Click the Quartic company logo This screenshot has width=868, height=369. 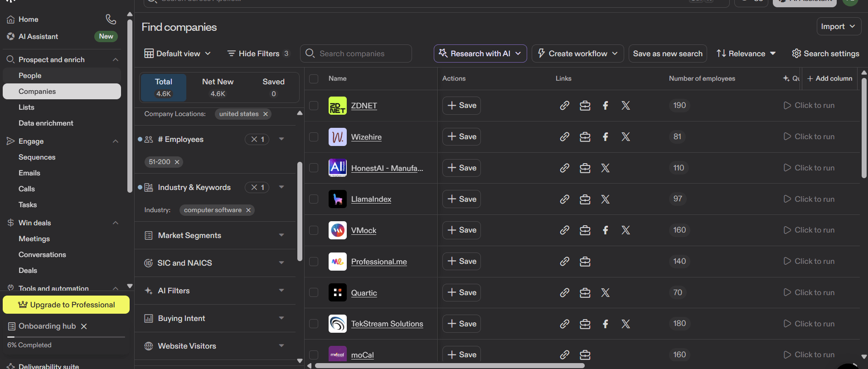coord(337,292)
